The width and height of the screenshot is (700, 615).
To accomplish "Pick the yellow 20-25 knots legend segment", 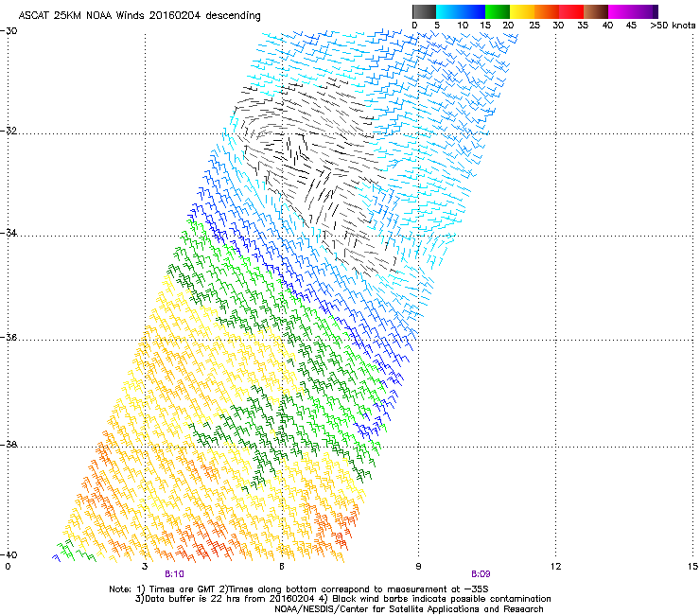I will coord(522,11).
